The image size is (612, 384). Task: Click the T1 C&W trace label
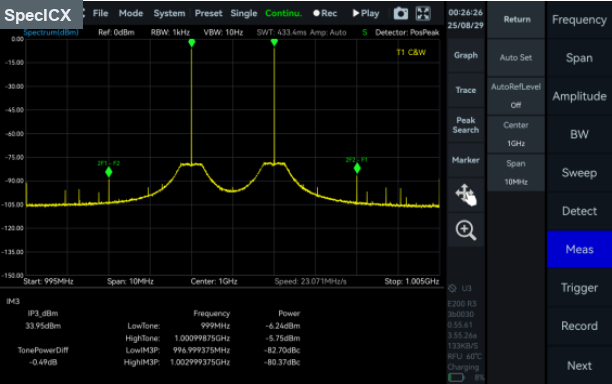(411, 52)
